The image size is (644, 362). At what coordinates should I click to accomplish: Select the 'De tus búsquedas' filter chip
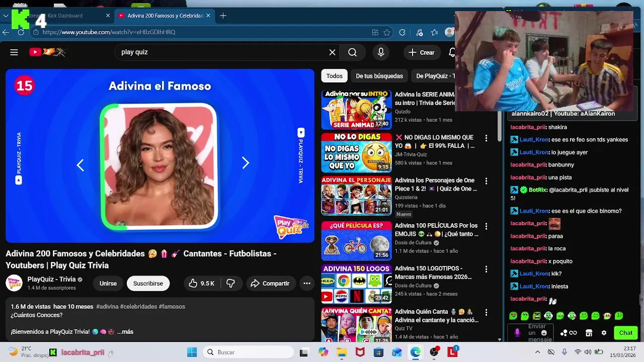(x=379, y=76)
